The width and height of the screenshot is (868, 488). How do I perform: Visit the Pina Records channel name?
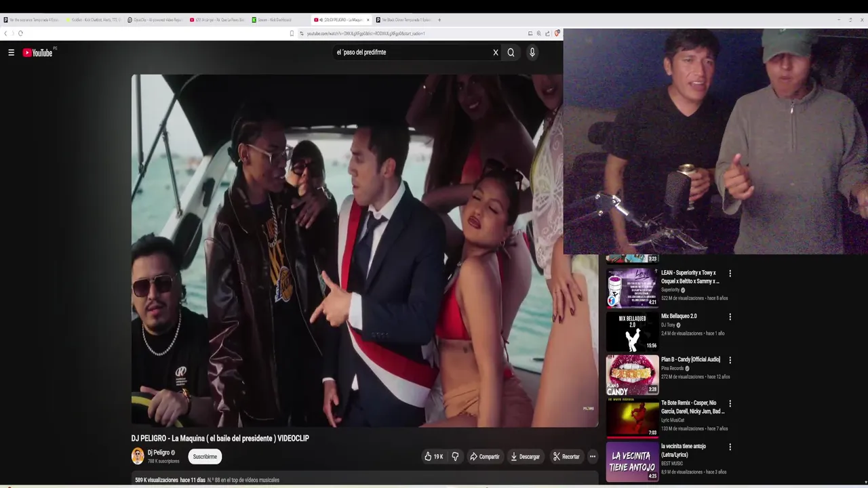point(673,368)
